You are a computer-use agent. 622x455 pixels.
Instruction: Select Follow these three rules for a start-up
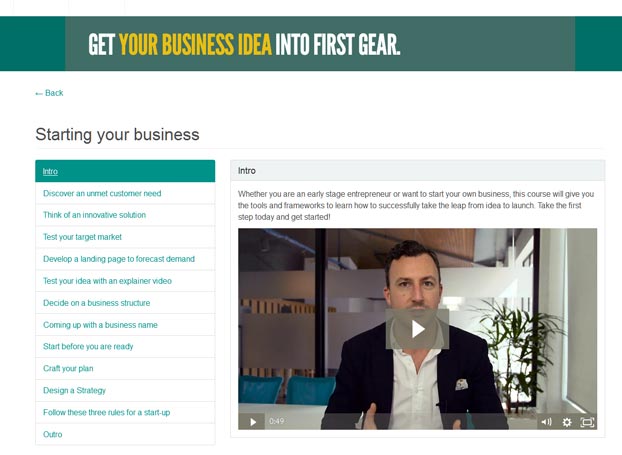click(x=125, y=413)
